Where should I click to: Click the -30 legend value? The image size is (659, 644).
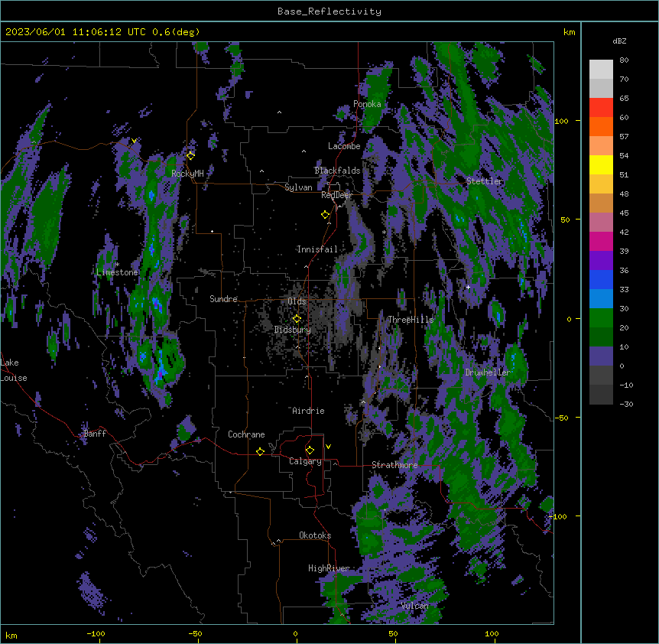(x=626, y=405)
